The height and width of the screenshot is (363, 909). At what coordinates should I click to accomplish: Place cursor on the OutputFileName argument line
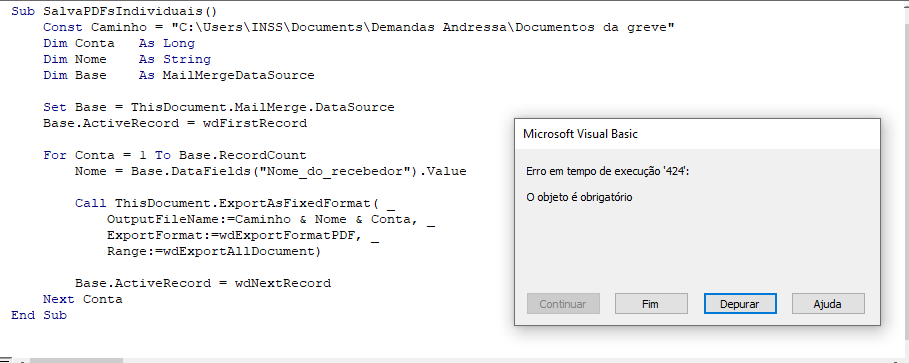point(271,219)
